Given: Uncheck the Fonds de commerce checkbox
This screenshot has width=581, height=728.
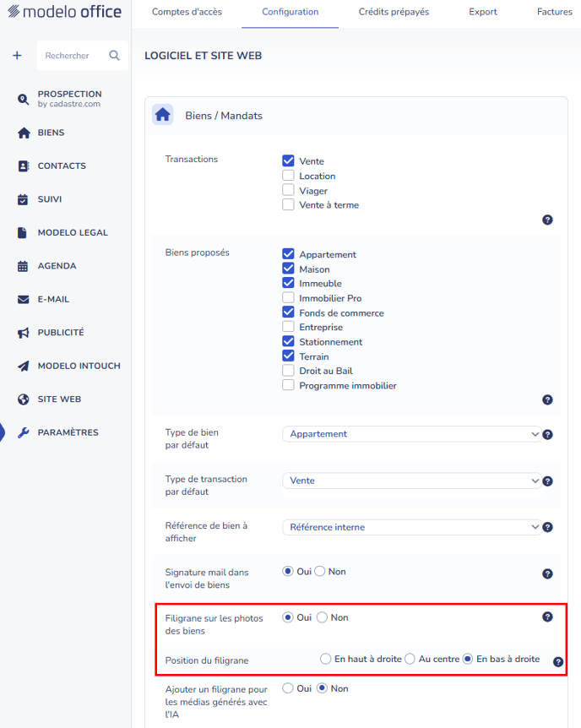Looking at the screenshot, I should coord(288,312).
